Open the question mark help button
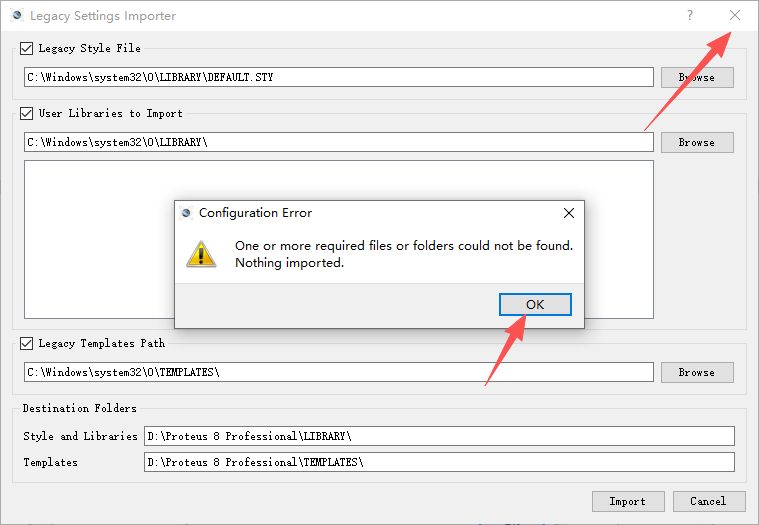The height and width of the screenshot is (525, 759). coord(690,15)
